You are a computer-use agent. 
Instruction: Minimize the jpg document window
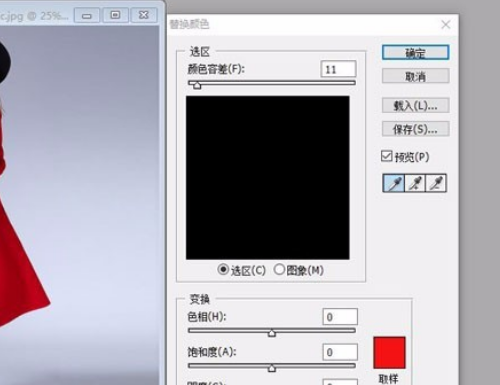point(87,15)
